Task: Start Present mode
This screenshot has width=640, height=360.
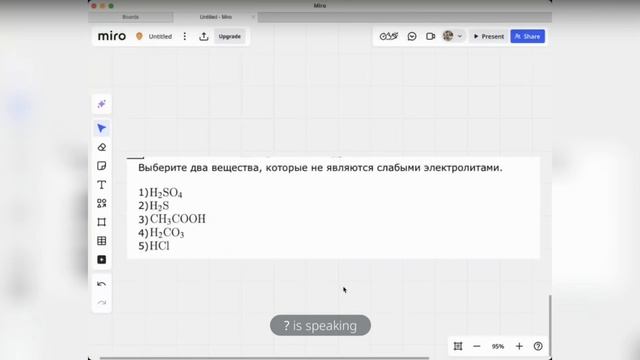Action: click(489, 36)
